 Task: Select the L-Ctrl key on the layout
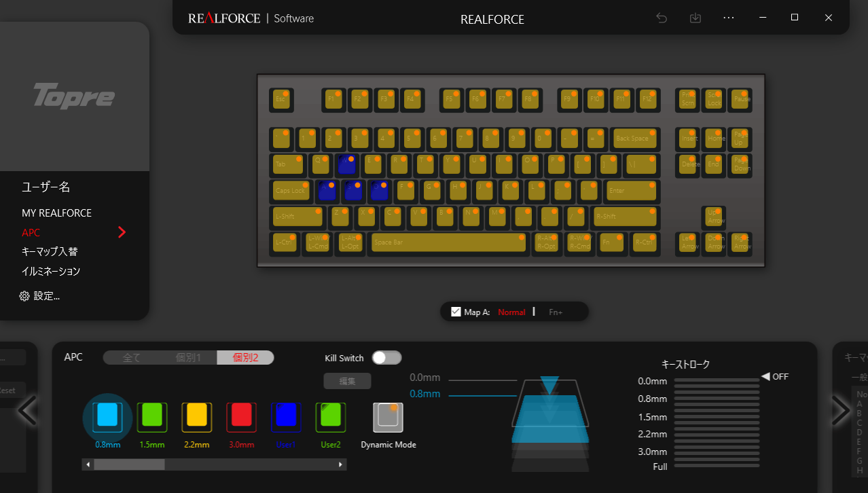pyautogui.click(x=285, y=242)
